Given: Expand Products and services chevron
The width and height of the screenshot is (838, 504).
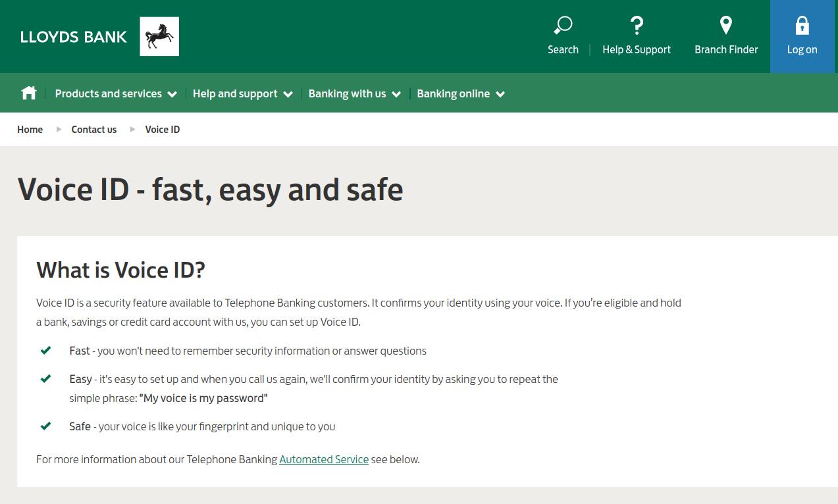Looking at the screenshot, I should click(x=172, y=94).
